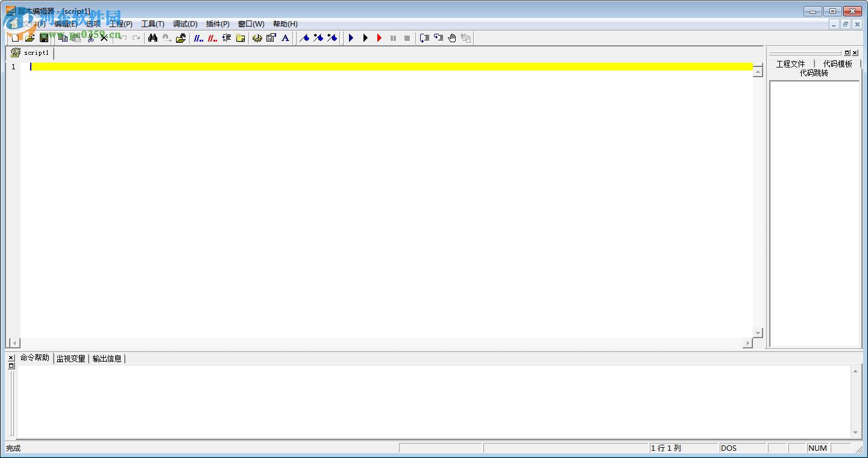This screenshot has width=868, height=458.
Task: Switch to the 工程文件 tab
Action: pos(790,64)
